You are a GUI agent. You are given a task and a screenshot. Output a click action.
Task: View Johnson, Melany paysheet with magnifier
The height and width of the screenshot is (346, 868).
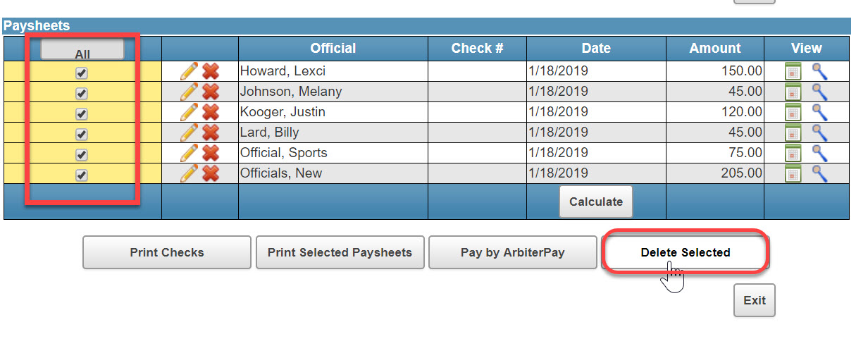(819, 92)
